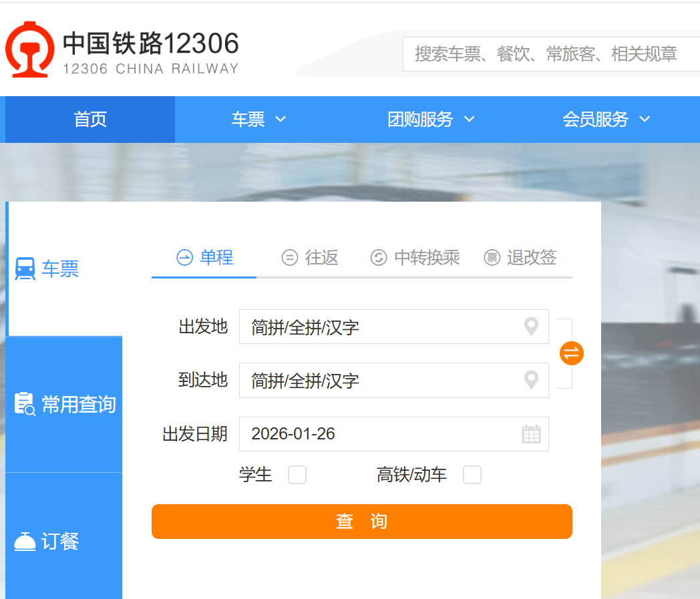700x599 pixels.
Task: Select the 中转换乘 tab
Action: click(x=414, y=258)
